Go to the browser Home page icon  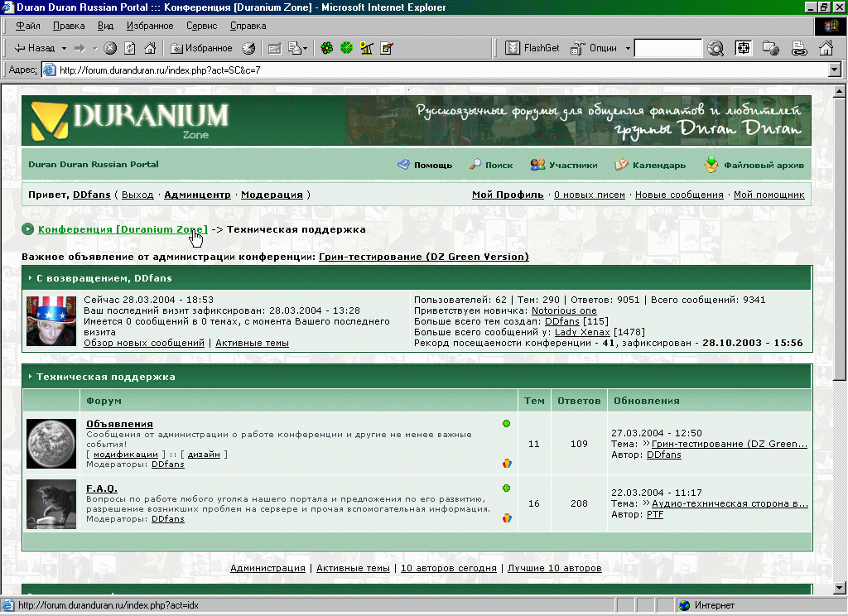[x=149, y=48]
